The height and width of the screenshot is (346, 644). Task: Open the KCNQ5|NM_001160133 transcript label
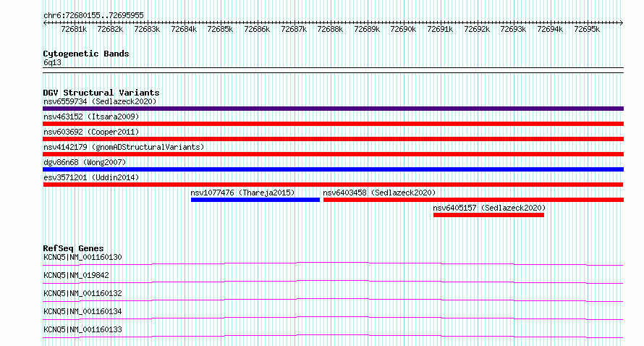point(82,329)
